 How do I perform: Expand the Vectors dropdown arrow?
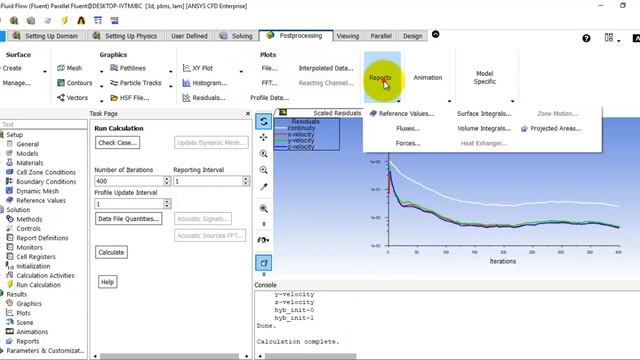click(102, 100)
